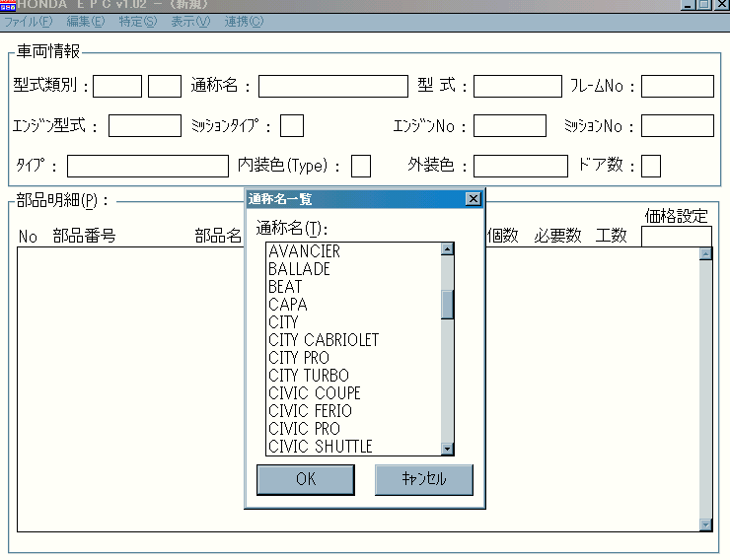Image resolution: width=730 pixels, height=560 pixels.
Task: Select CIVIC COUPE in the list
Action: pyautogui.click(x=354, y=393)
